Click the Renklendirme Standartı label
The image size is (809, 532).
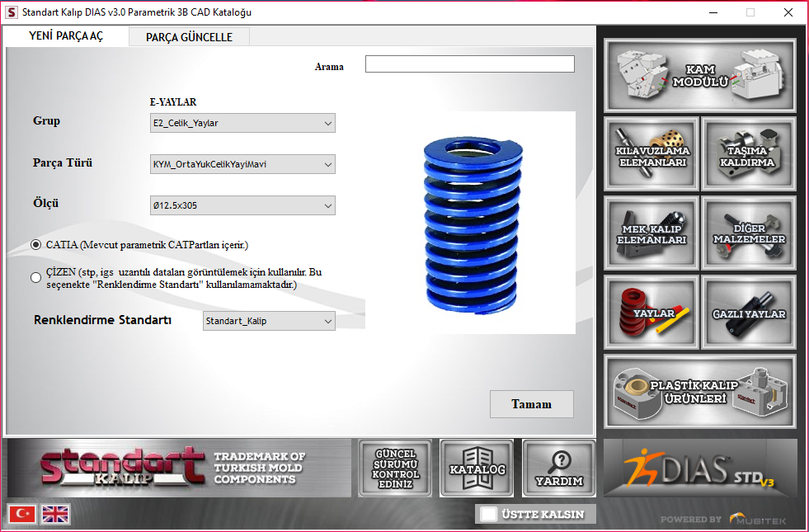click(x=103, y=320)
